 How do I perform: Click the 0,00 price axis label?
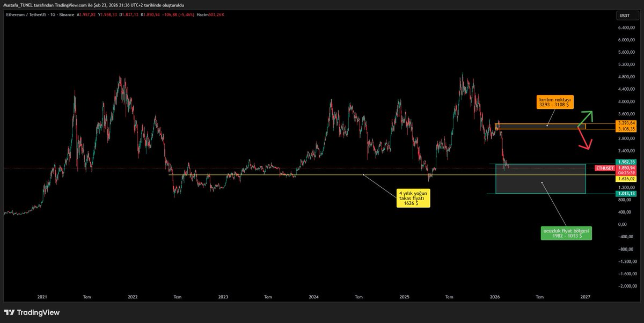(x=623, y=224)
